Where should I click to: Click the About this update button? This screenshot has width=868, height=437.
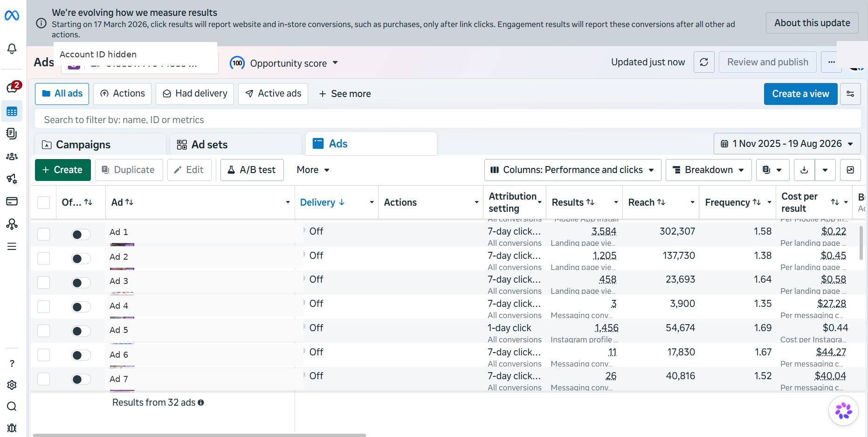tap(812, 23)
